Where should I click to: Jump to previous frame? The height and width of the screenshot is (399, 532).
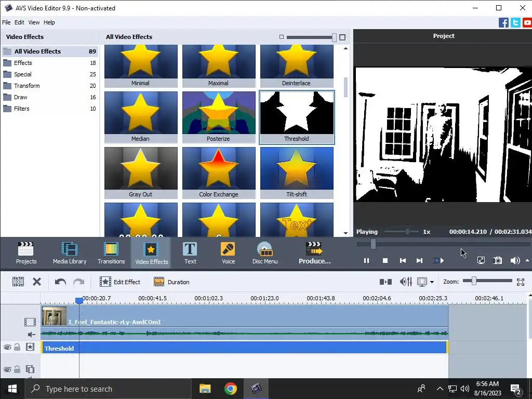pos(403,261)
